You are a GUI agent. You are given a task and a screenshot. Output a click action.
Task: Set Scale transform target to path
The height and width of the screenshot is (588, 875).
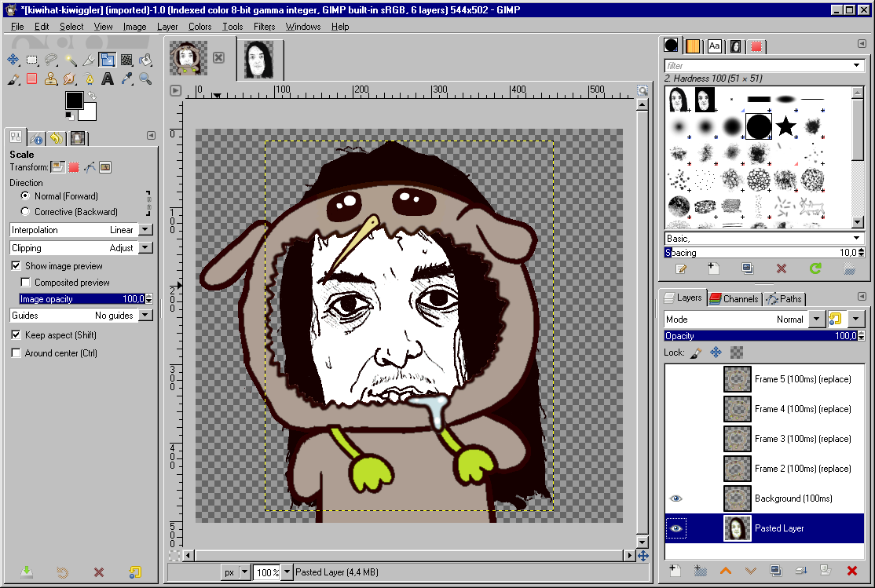coord(90,166)
